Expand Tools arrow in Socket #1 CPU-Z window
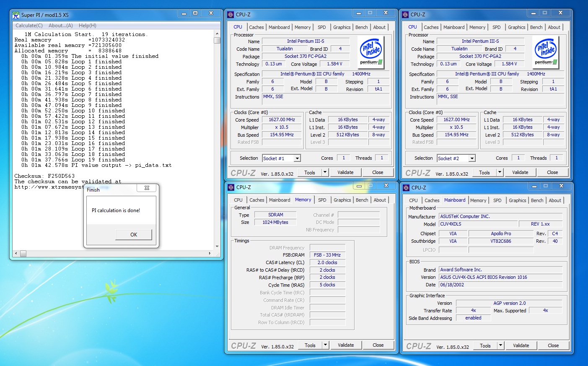Screen dimensions: 588x366 pyautogui.click(x=325, y=172)
